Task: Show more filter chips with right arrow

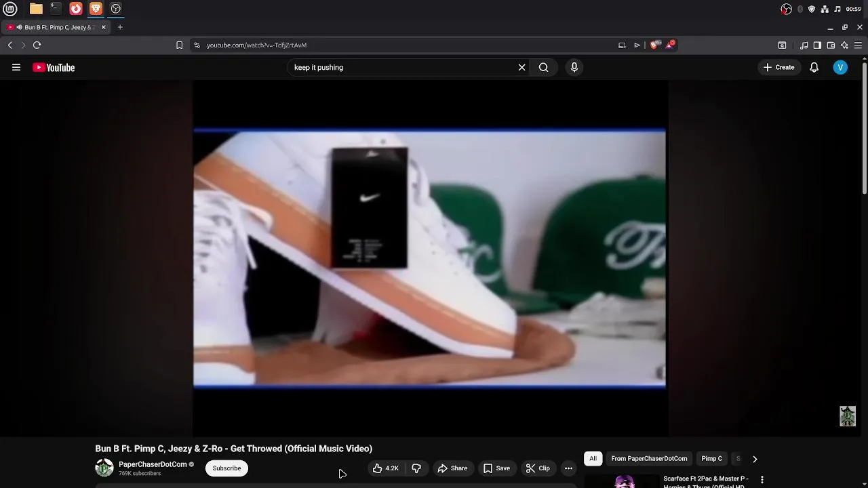Action: 755,459
